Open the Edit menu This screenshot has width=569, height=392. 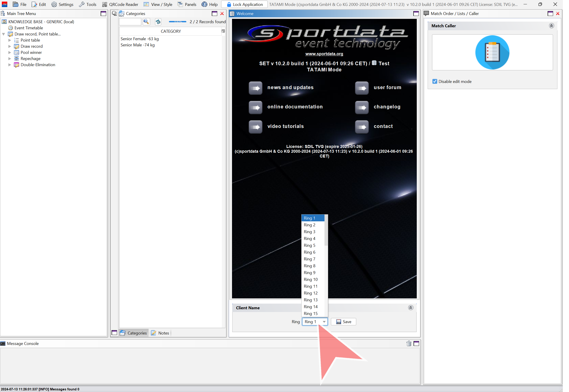coord(39,4)
